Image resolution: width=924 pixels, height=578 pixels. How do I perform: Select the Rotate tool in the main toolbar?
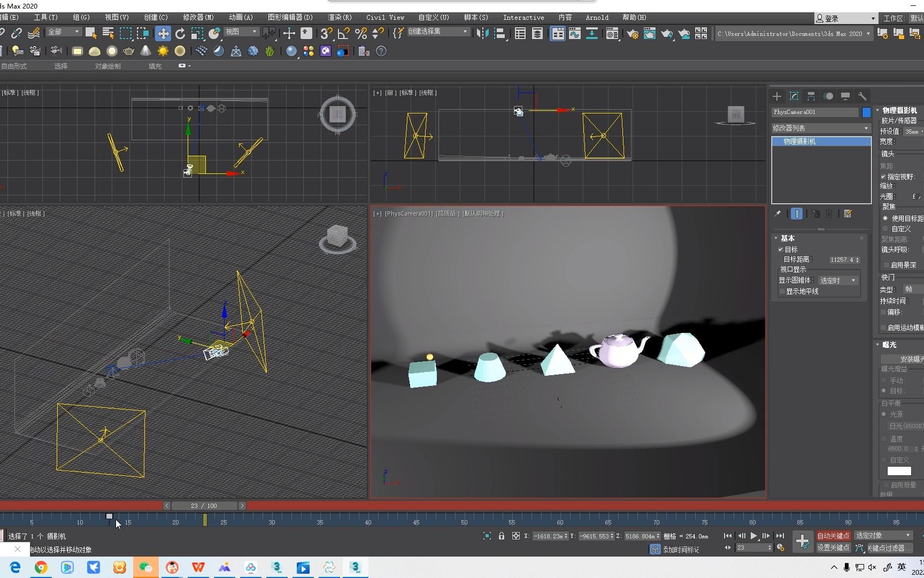[180, 33]
